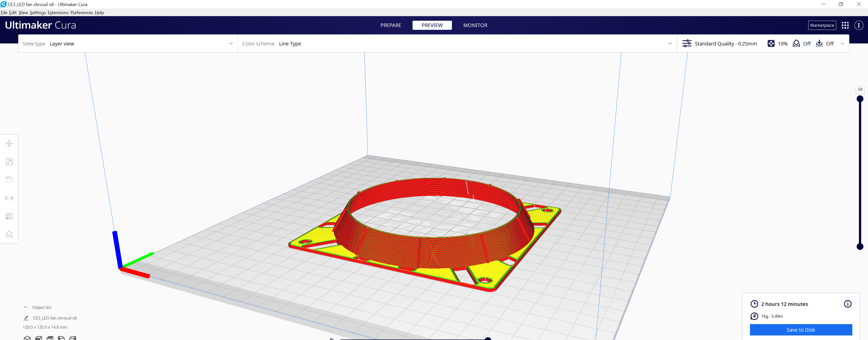Select the Scale tool

9,162
